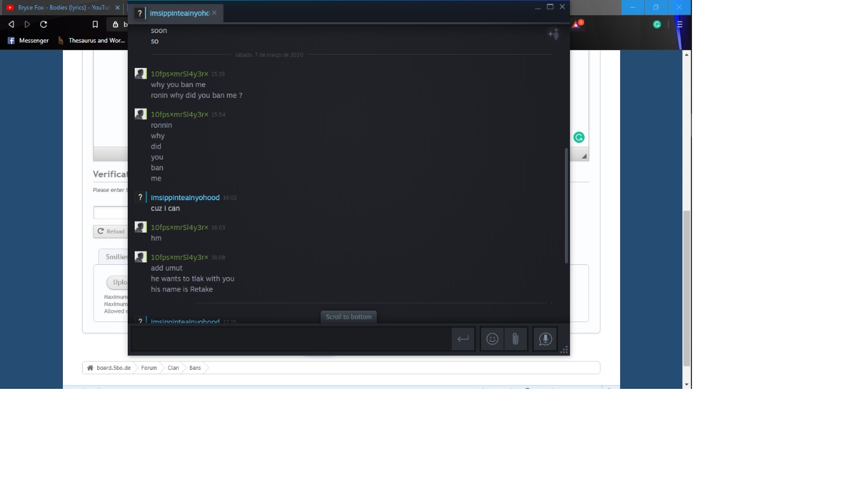Screen dimensions: 868x488
Task: Select the imsippinteainyohood chat tab
Action: (x=179, y=13)
